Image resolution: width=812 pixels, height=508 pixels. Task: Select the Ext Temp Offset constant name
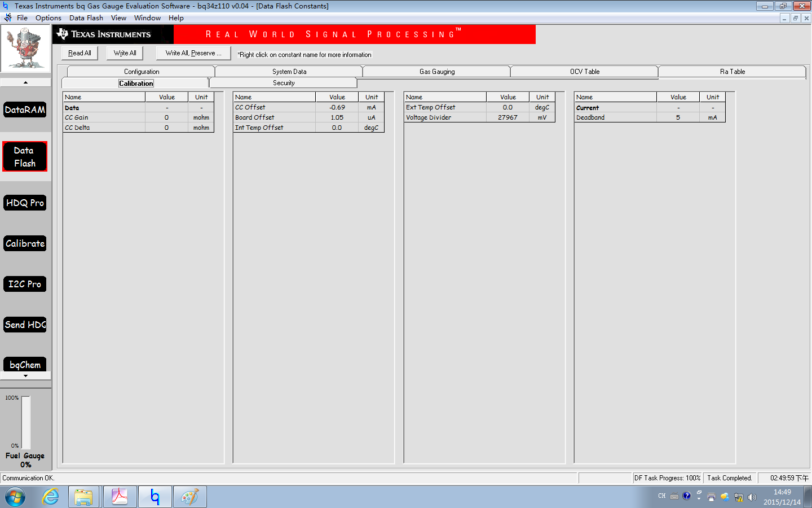(x=430, y=107)
